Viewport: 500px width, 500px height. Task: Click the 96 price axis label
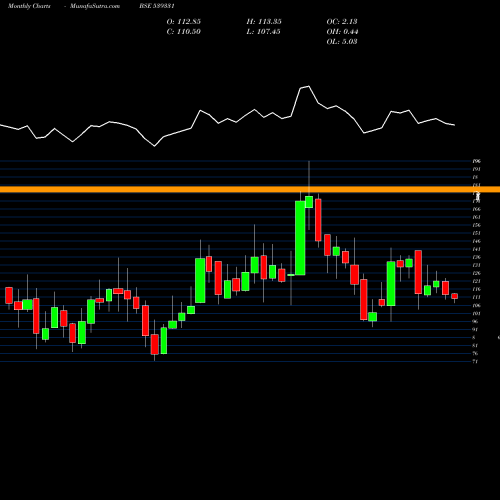[x=476, y=321]
